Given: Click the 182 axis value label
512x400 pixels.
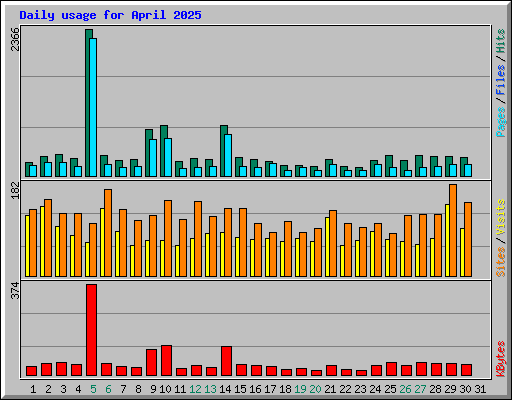Looking at the screenshot, I should pos(15,190).
